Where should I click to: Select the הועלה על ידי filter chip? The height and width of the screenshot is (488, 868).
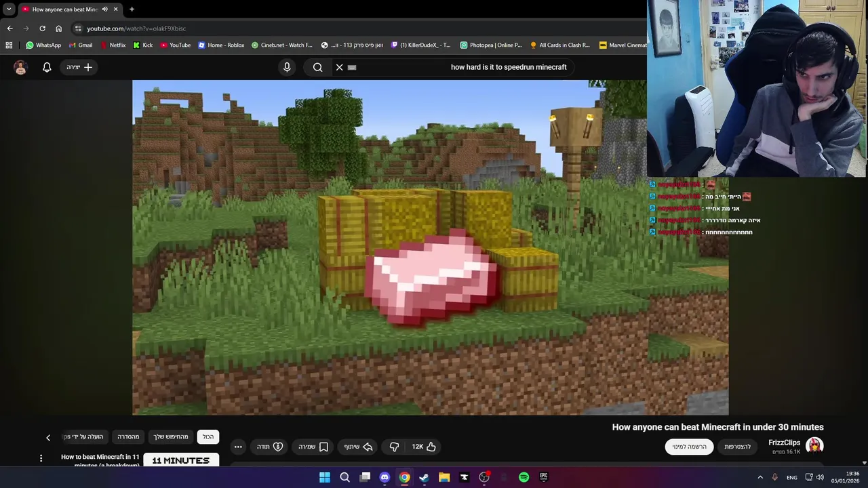click(x=84, y=437)
